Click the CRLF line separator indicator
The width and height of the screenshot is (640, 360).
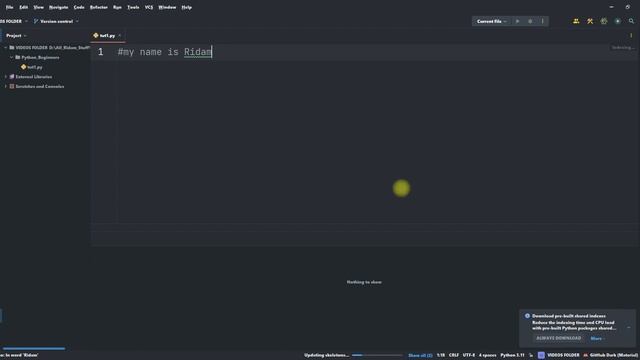tap(454, 356)
